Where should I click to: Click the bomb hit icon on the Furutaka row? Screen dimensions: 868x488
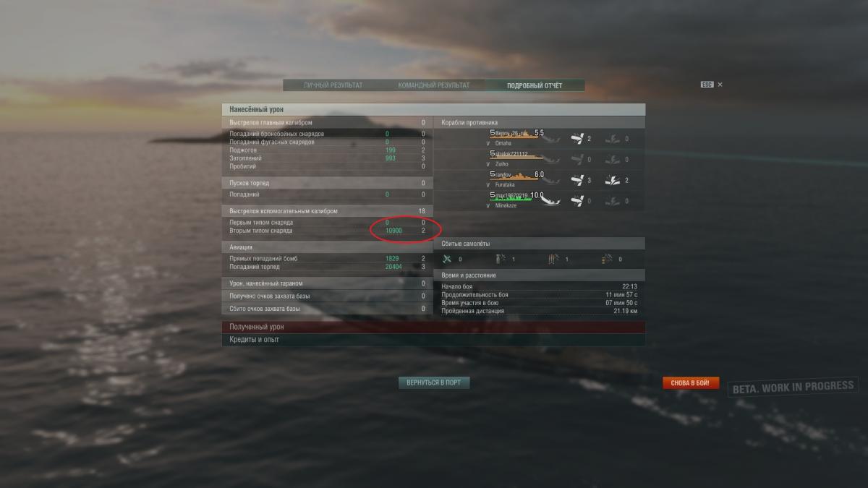(x=612, y=181)
